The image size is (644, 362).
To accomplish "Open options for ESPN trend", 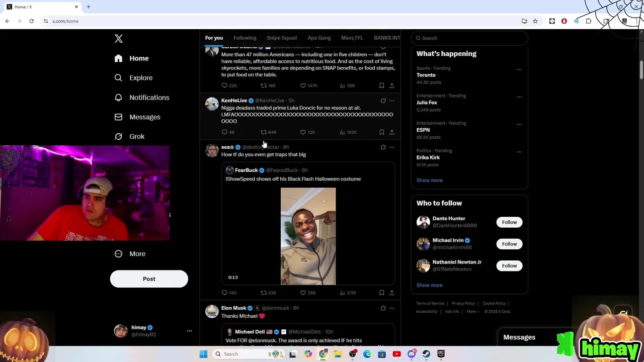I will (519, 125).
